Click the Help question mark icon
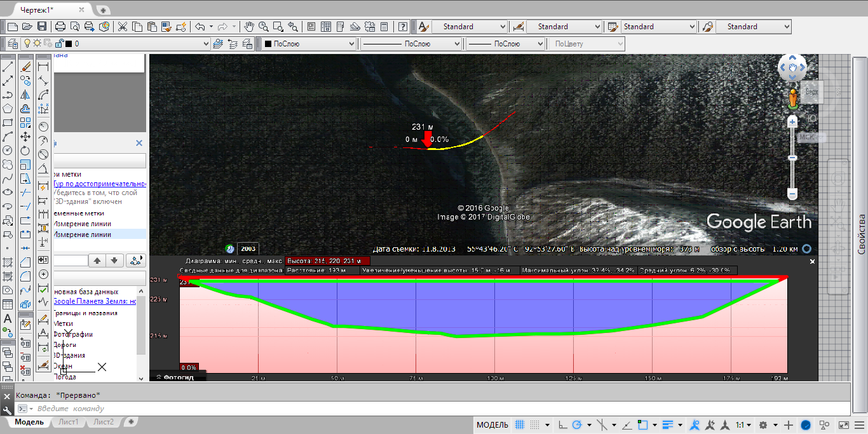Viewport: 868px width, 434px height. (403, 27)
